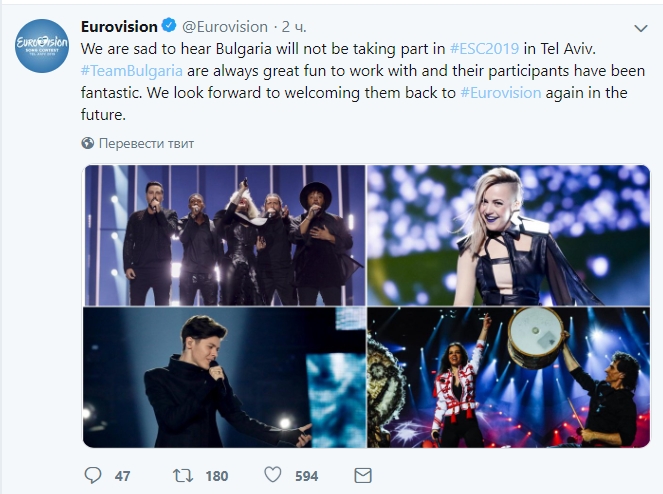This screenshot has height=494, width=663.
Task: Follow the #Eurovision hashtag link
Action: pyautogui.click(x=500, y=92)
